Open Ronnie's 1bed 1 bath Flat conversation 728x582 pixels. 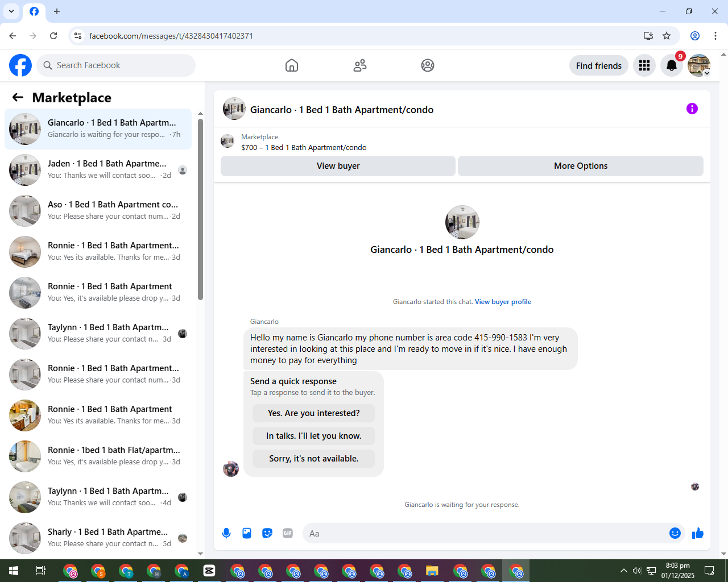pyautogui.click(x=98, y=456)
